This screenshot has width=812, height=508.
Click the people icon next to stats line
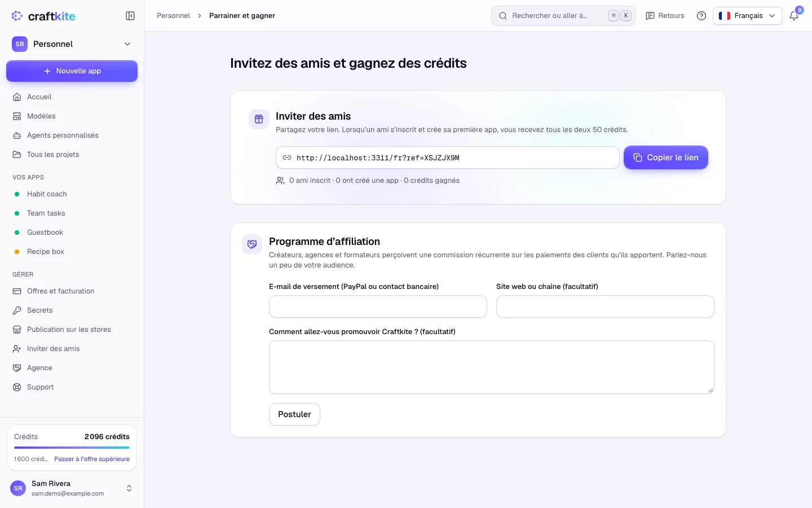(x=280, y=181)
